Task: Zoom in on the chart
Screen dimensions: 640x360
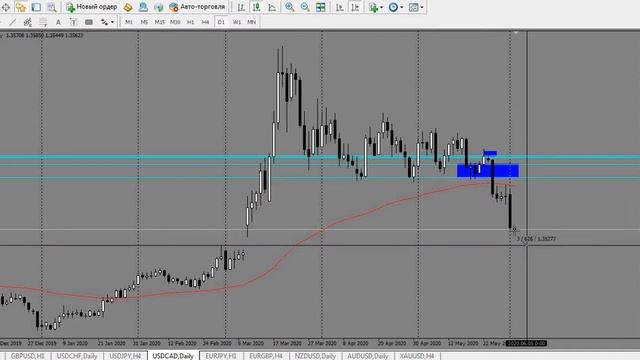Action: pyautogui.click(x=290, y=7)
